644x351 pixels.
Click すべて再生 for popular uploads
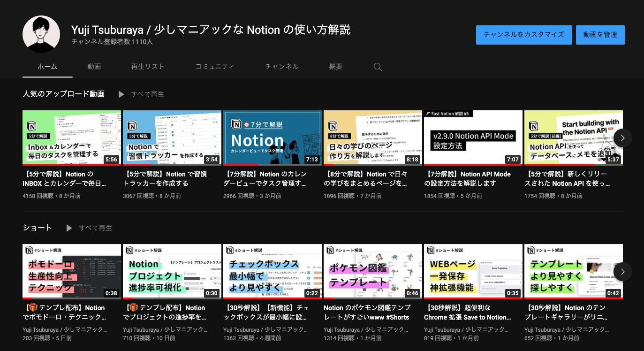(148, 94)
